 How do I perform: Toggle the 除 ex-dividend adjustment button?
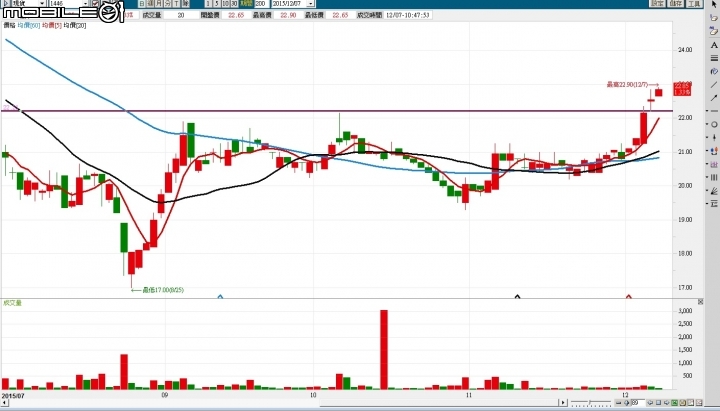pyautogui.click(x=185, y=3)
